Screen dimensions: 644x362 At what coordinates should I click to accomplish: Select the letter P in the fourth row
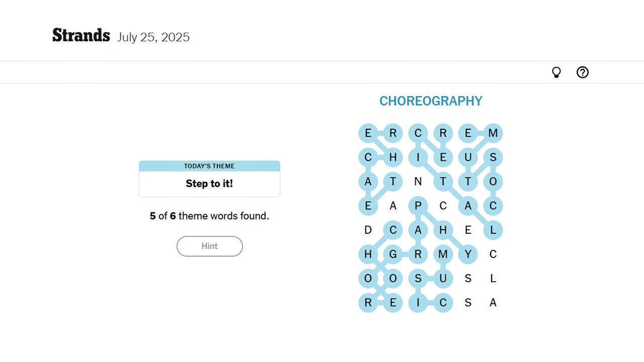click(418, 206)
